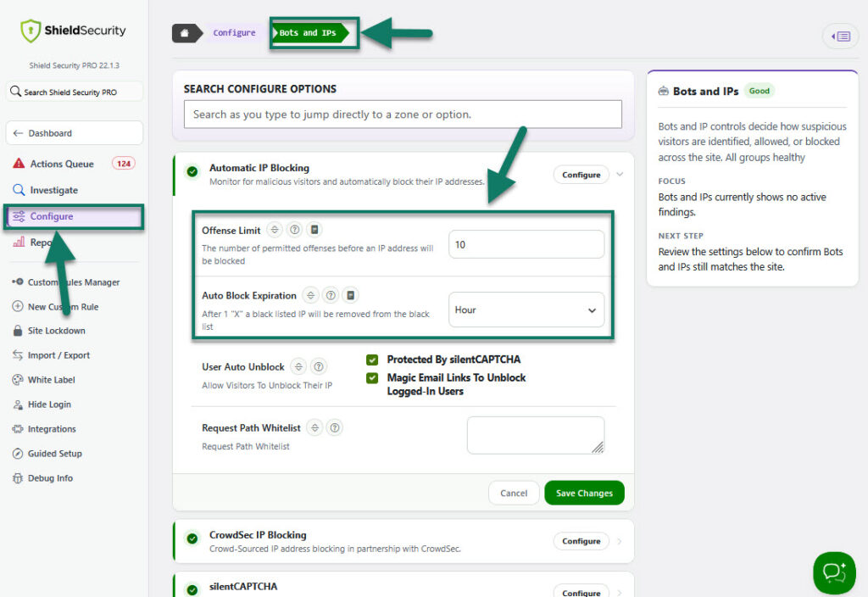Click the Hide Login user icon
868x597 pixels.
point(18,405)
